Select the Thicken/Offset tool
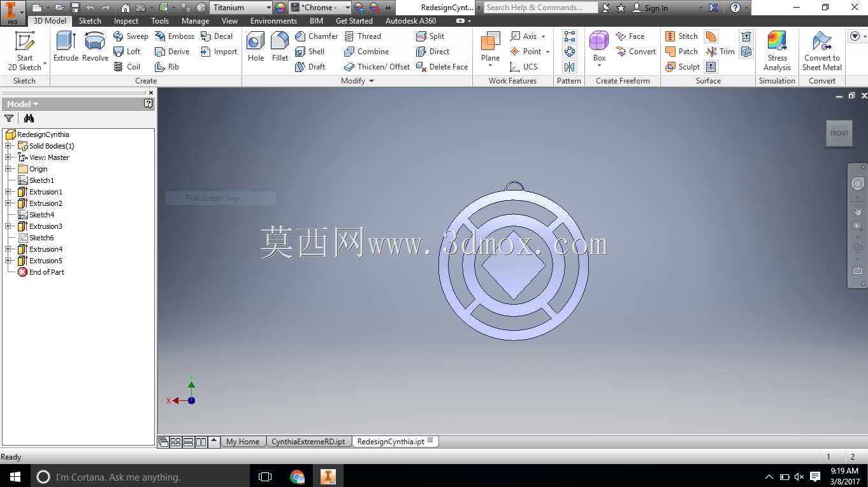 (377, 67)
